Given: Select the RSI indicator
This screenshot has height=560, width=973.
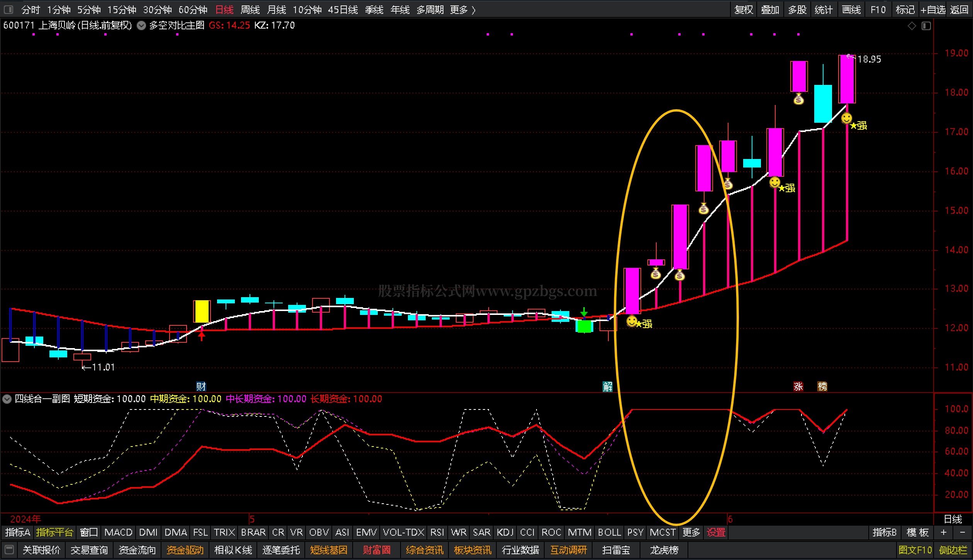Looking at the screenshot, I should [437, 532].
